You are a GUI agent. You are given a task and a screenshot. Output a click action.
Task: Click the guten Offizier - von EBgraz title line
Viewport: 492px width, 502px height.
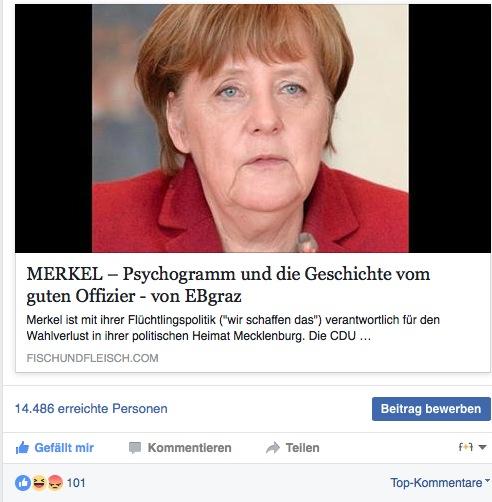click(134, 296)
